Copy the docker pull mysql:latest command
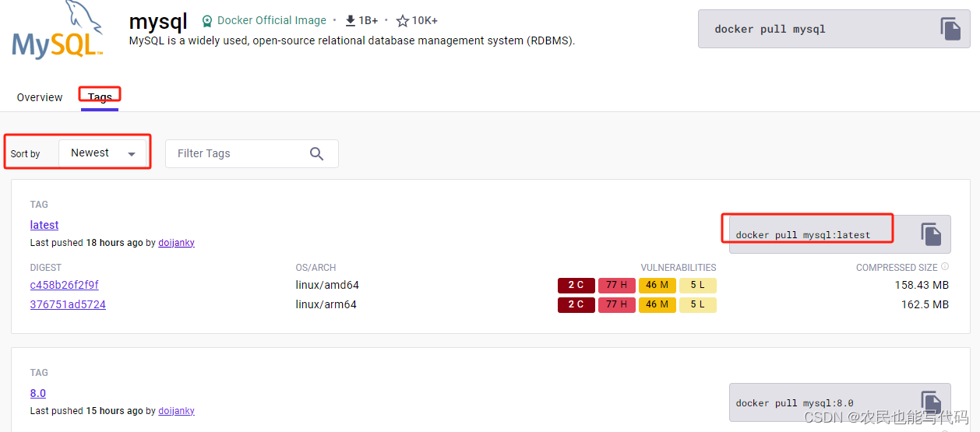The image size is (980, 432). point(931,234)
